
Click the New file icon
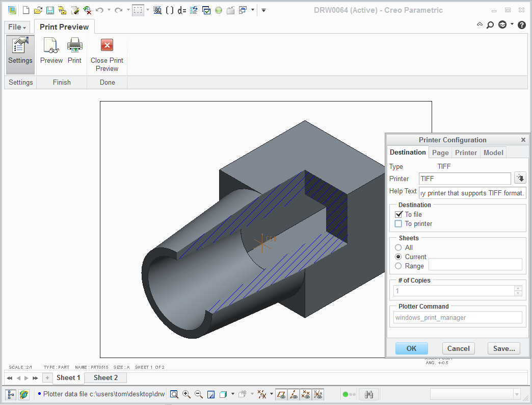coord(26,10)
